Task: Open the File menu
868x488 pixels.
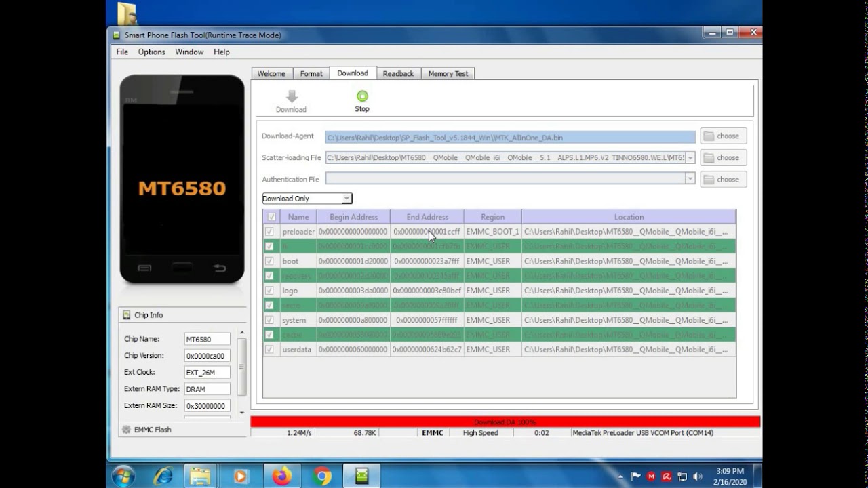Action: coord(122,52)
